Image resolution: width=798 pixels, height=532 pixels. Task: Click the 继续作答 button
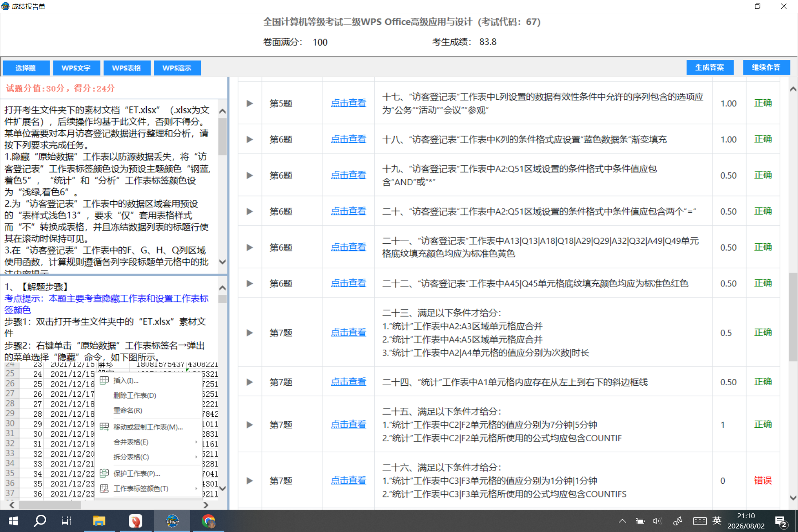coord(766,67)
